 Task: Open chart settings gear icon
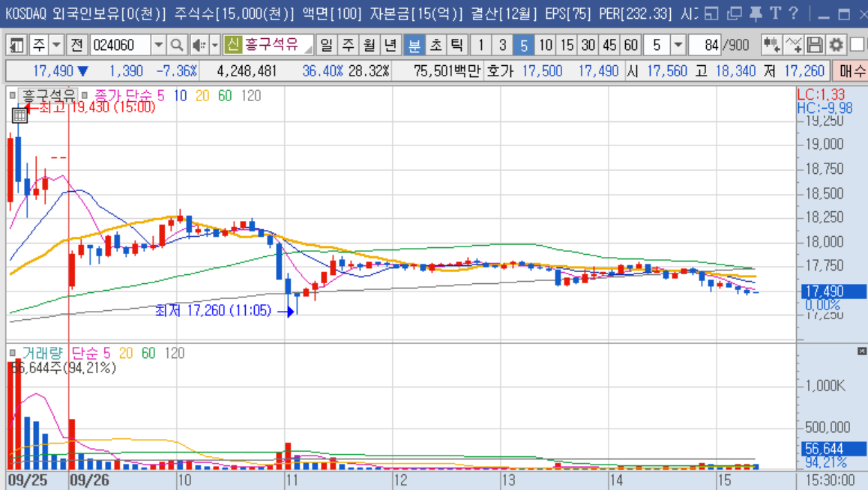point(836,45)
